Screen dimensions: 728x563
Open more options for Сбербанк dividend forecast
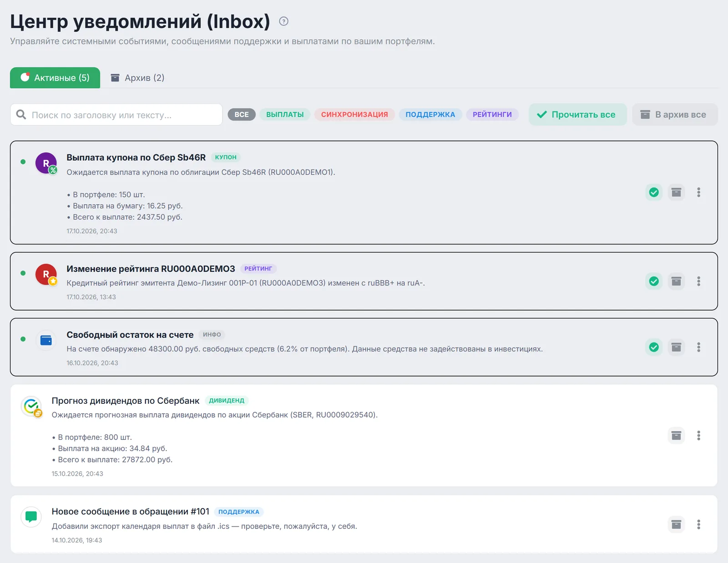(x=698, y=436)
